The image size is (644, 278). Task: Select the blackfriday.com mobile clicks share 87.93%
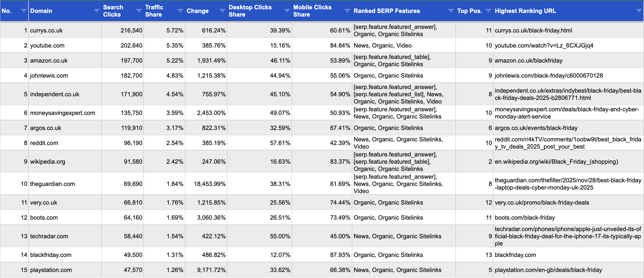[340, 255]
